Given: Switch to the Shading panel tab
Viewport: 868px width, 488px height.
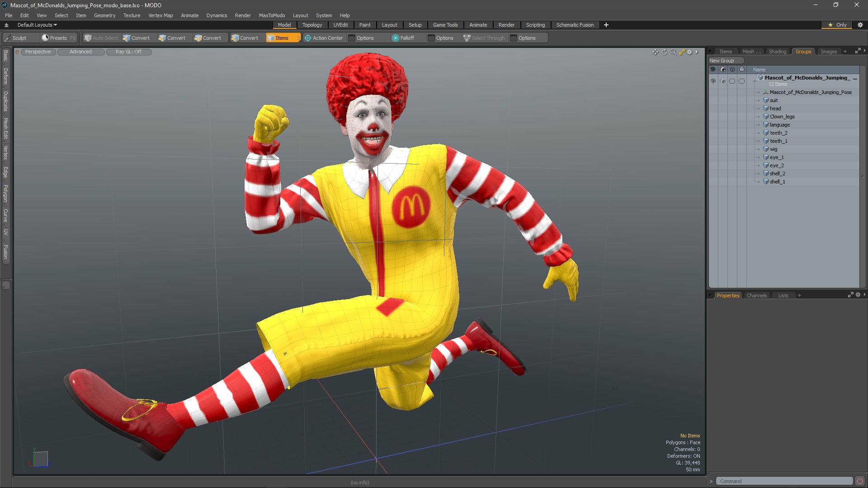Looking at the screenshot, I should 778,52.
